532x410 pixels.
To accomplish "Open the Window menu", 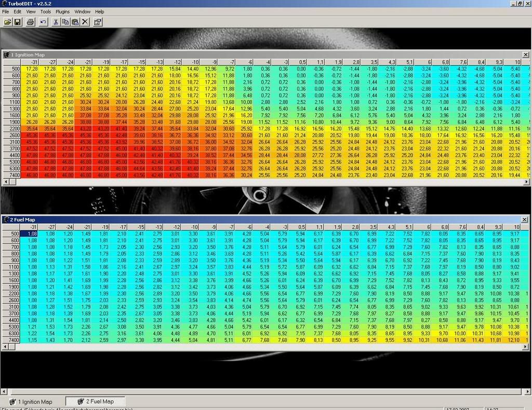I will coord(82,11).
